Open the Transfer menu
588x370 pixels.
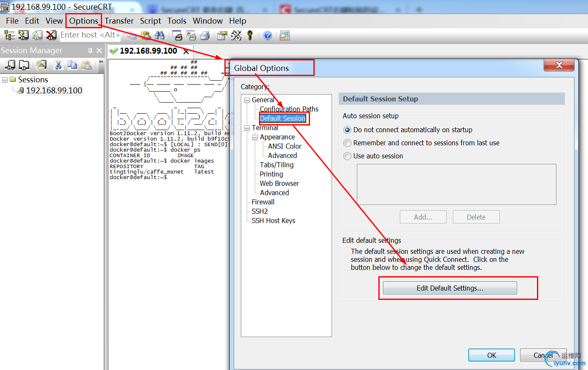pos(119,21)
